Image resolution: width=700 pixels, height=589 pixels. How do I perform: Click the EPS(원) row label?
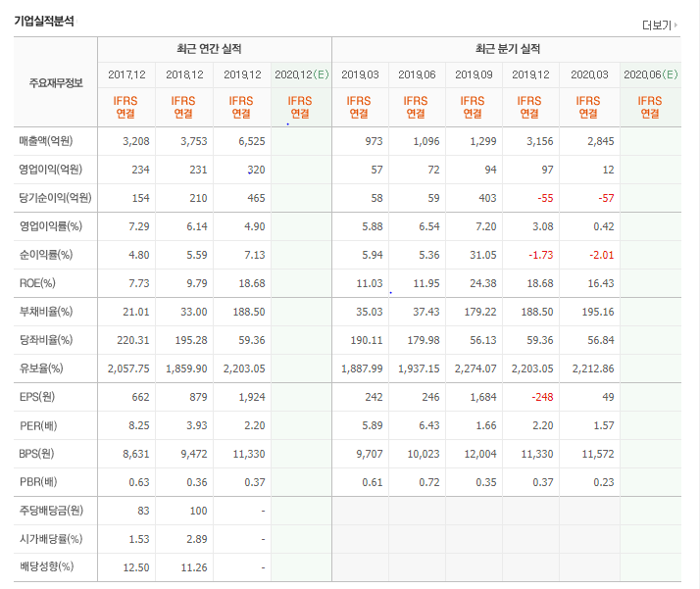click(x=37, y=397)
